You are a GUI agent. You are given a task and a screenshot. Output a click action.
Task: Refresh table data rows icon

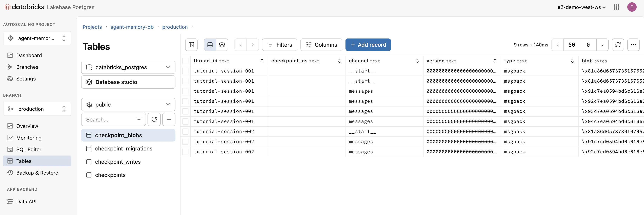coord(618,45)
